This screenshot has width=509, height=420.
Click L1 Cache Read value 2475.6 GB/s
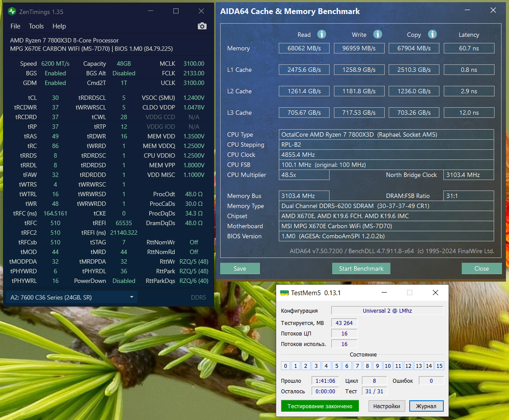(304, 70)
